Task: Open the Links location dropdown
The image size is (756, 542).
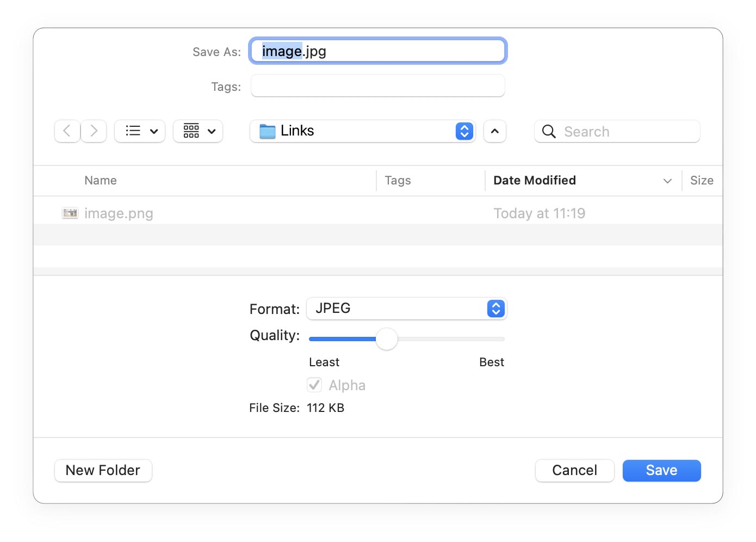Action: [x=464, y=131]
